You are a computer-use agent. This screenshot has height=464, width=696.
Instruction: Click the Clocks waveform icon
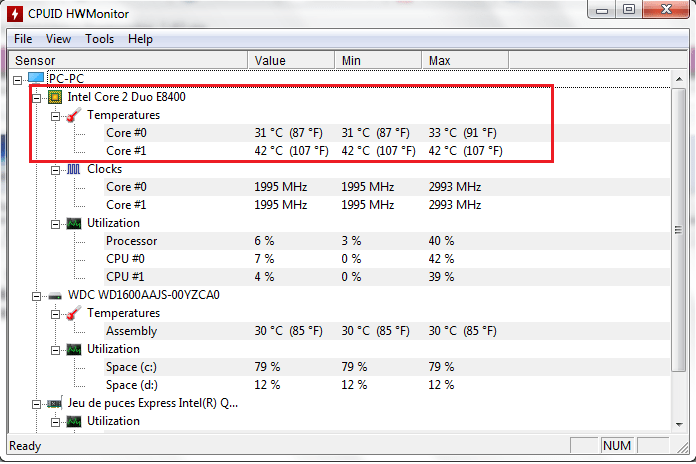(x=74, y=169)
